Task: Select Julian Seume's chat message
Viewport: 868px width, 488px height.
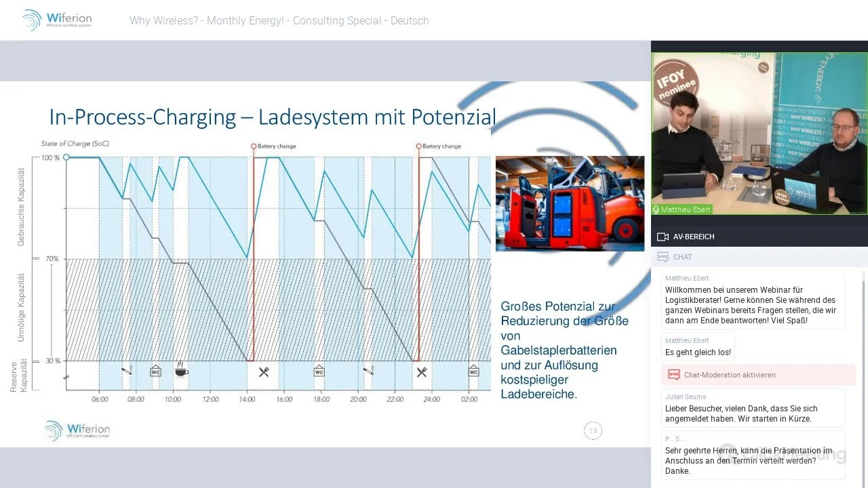Action: 741,413
